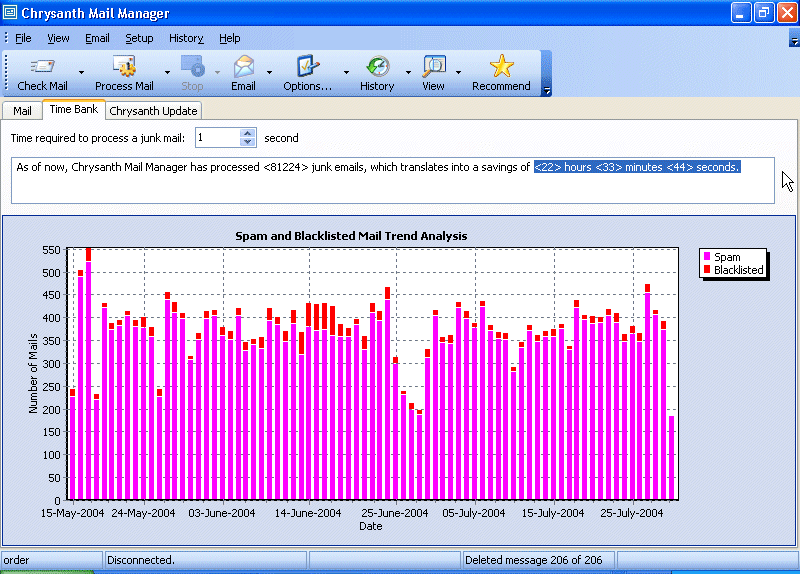The width and height of the screenshot is (800, 574).
Task: Click the History clock toolbar icon
Action: tap(377, 67)
